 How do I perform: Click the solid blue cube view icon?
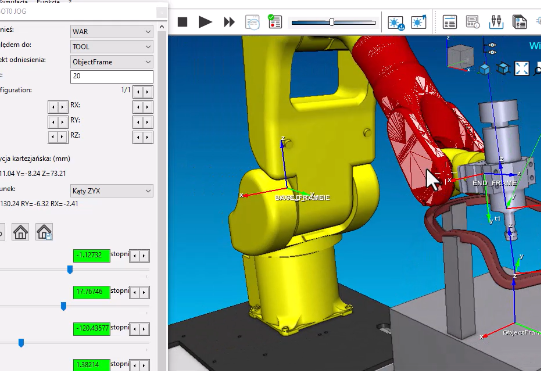click(485, 69)
